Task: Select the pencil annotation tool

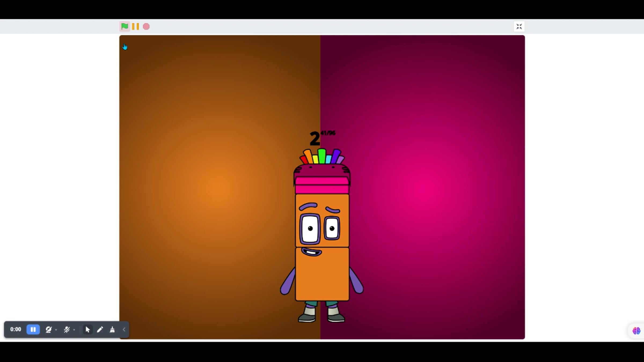Action: [x=100, y=329]
